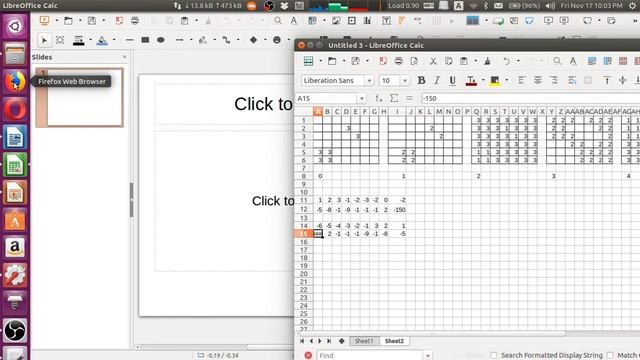This screenshot has width=640, height=360.
Task: Click the Insert Image icon in Impress
Action: pyautogui.click(x=336, y=20)
